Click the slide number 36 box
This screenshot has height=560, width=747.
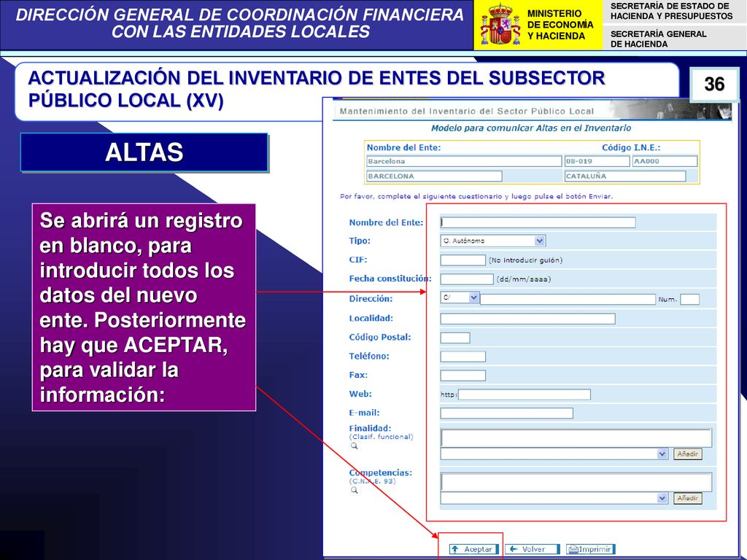pyautogui.click(x=714, y=85)
